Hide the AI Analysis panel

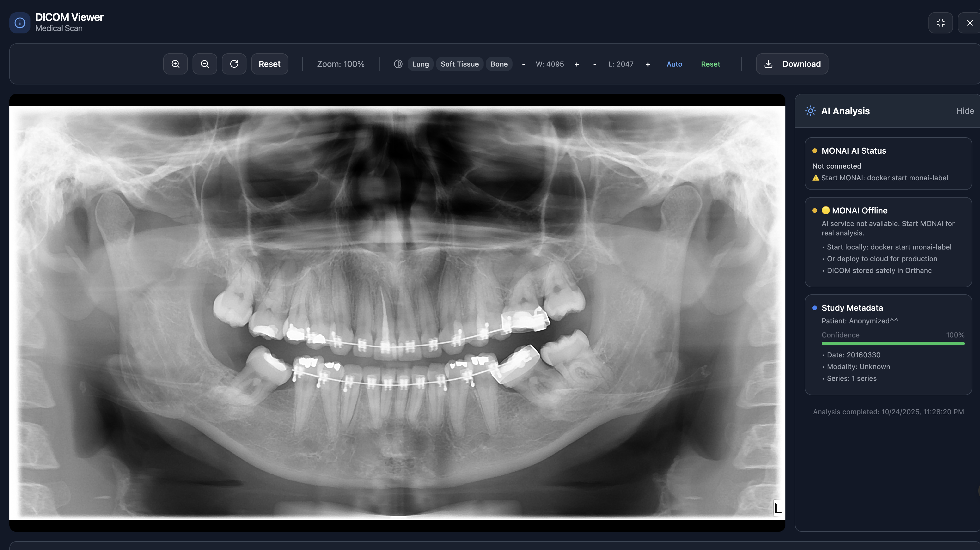click(965, 111)
